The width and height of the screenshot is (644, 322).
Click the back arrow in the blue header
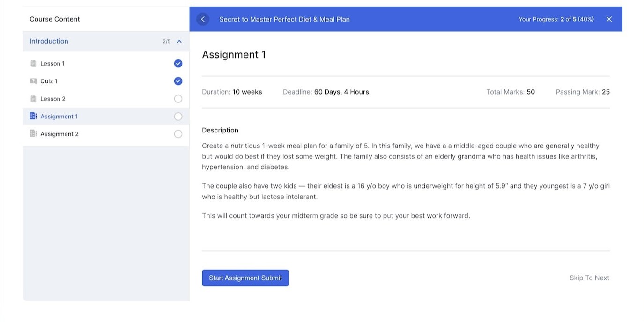click(203, 19)
